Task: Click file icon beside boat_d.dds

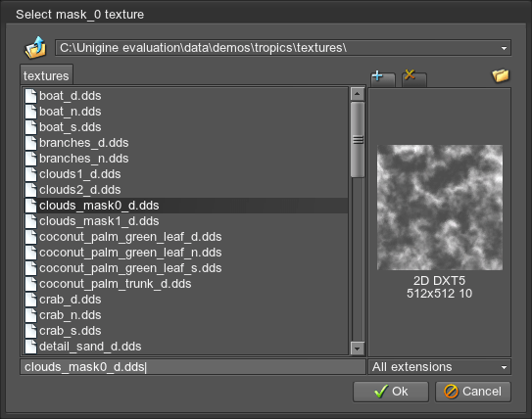Action: [31, 96]
